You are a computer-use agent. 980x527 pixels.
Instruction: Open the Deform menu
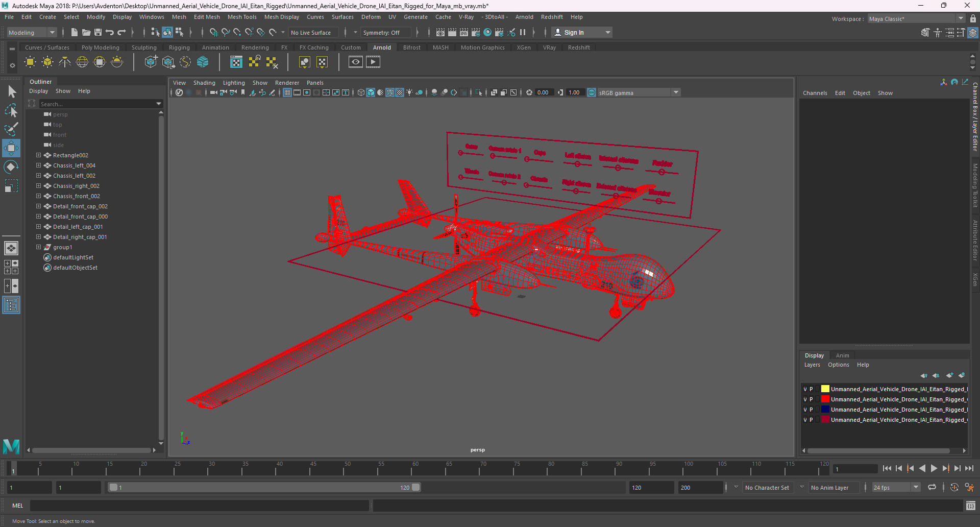click(x=371, y=17)
